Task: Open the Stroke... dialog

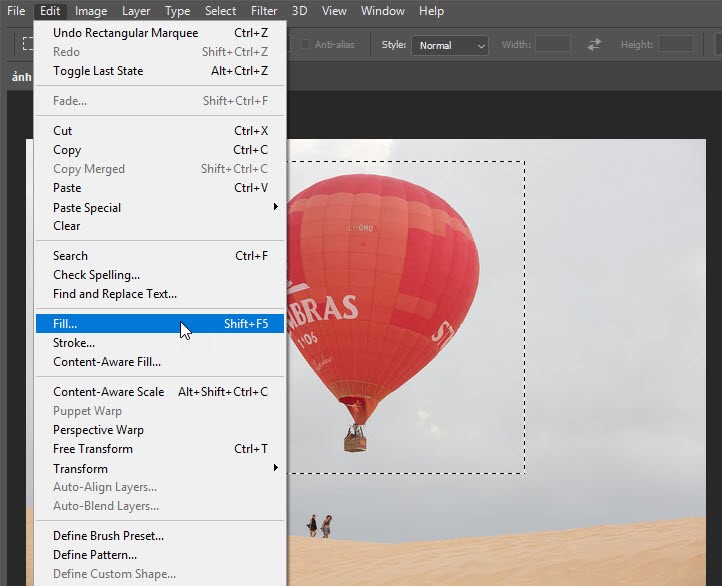Action: (x=160, y=343)
